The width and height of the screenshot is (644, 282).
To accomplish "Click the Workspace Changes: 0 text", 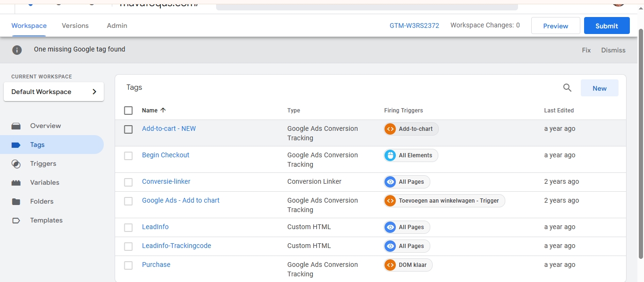I will point(485,25).
